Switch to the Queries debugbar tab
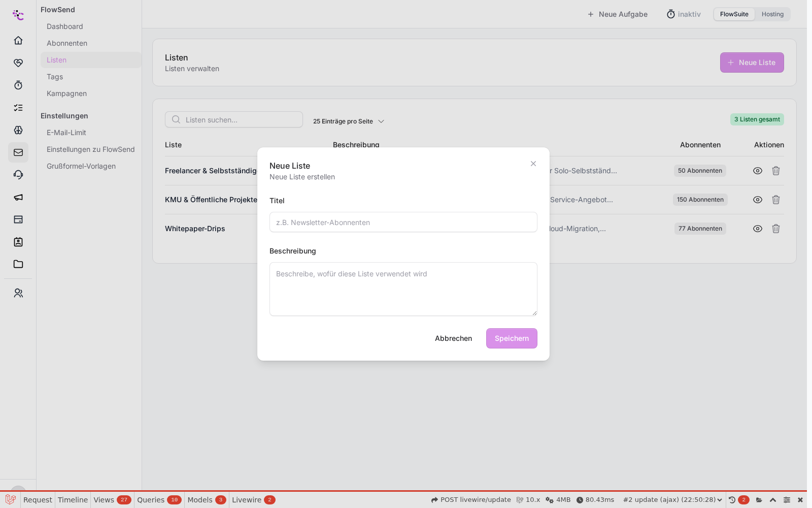The image size is (812, 508). coord(159,500)
